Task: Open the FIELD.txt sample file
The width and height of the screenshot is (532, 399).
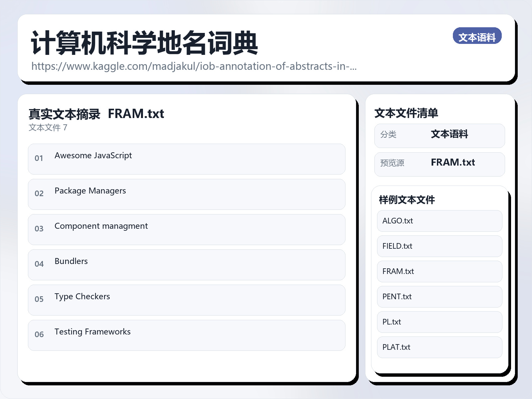Action: coord(439,246)
